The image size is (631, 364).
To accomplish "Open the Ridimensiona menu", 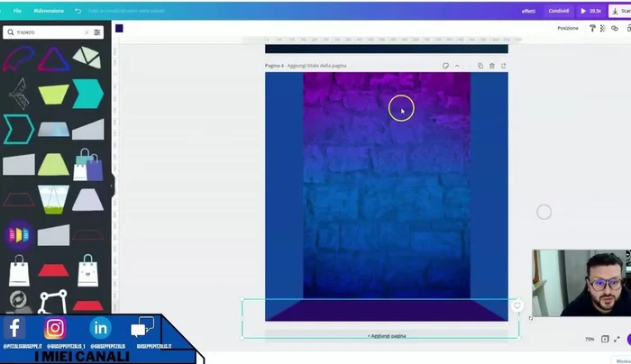I will (49, 11).
